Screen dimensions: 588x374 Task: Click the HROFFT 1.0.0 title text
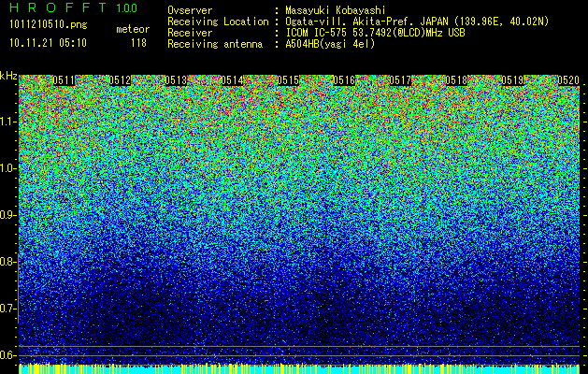tap(74, 7)
